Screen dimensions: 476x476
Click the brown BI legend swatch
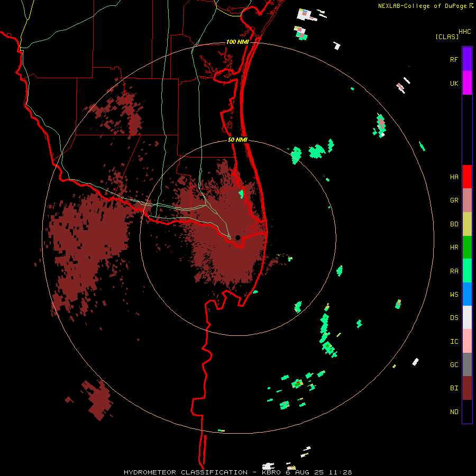(x=467, y=388)
